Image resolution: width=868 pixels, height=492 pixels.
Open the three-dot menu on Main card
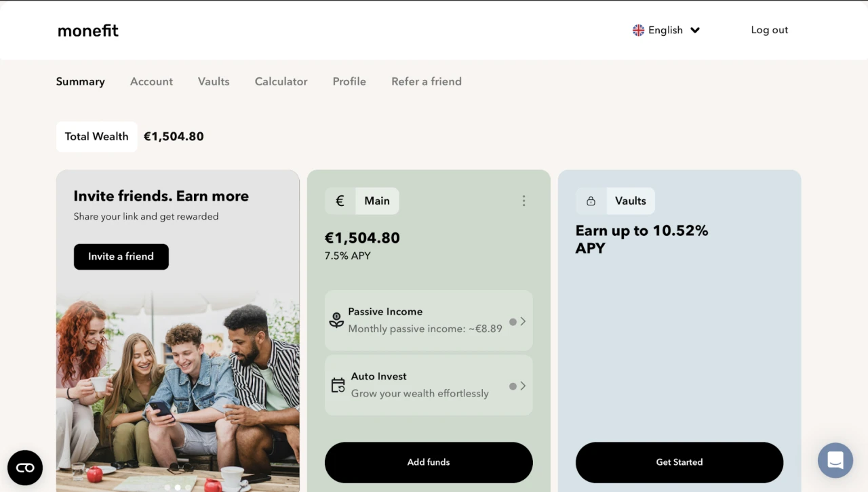pos(524,201)
